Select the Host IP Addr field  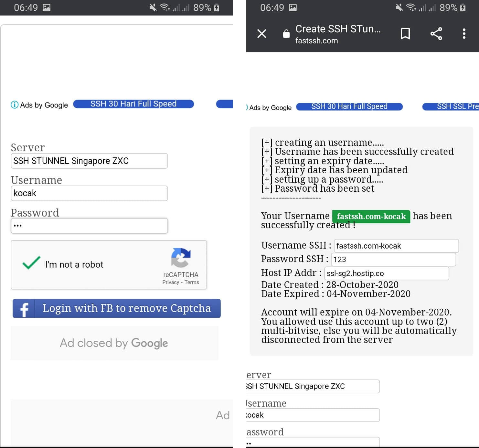[387, 273]
